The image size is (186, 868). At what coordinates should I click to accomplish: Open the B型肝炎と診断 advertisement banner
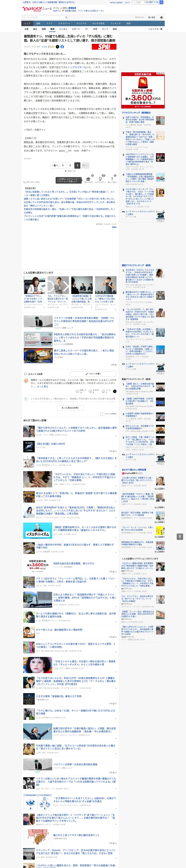[x=143, y=90]
